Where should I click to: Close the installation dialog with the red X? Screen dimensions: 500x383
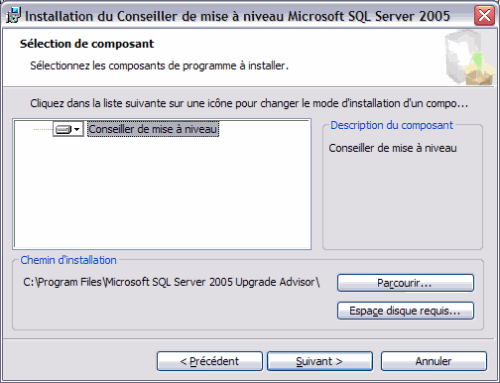tap(484, 15)
